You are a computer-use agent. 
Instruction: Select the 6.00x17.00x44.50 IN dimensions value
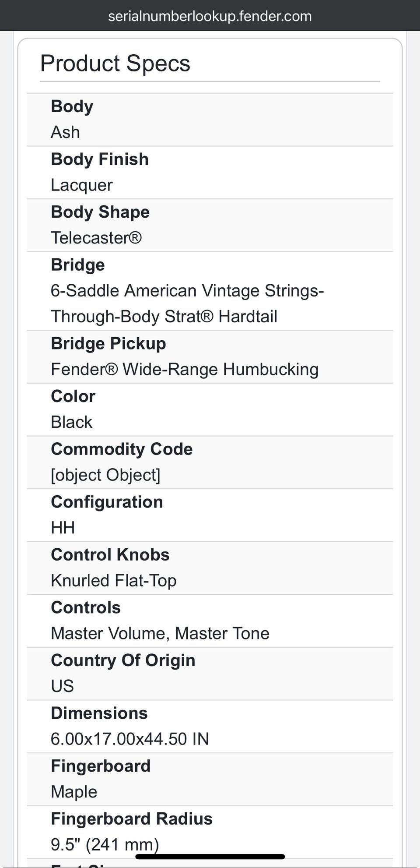pyautogui.click(x=130, y=739)
